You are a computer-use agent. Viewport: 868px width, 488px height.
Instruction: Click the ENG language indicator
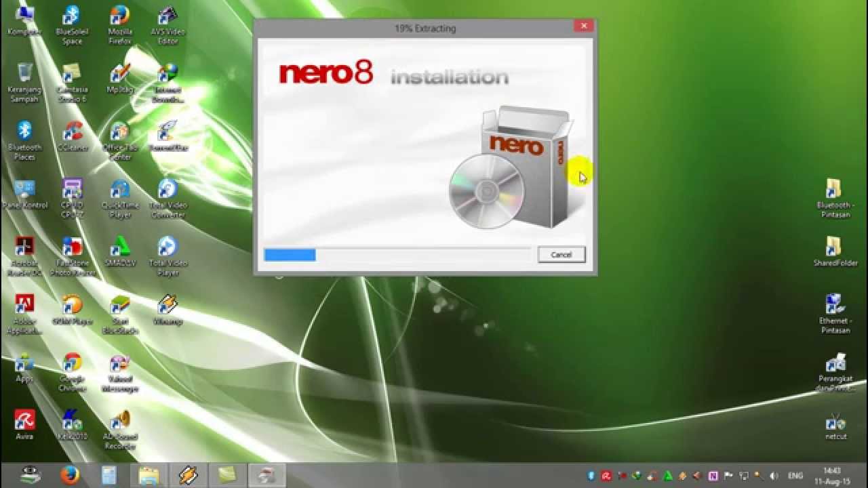[x=795, y=476]
